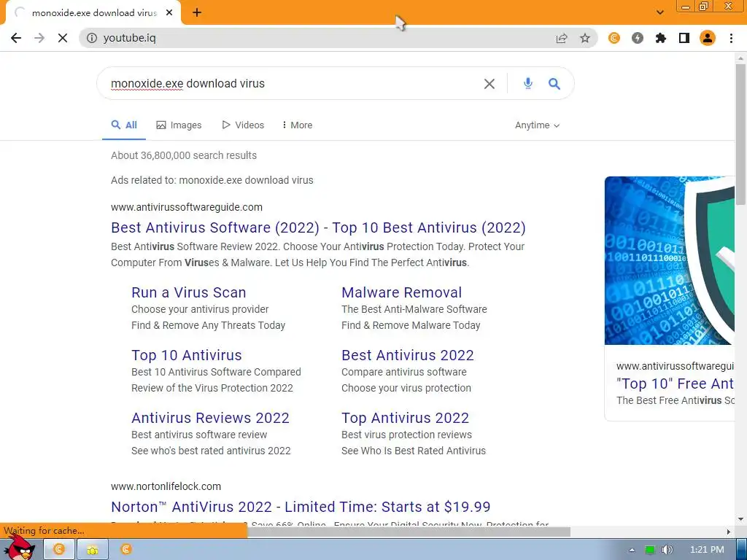Click the 1:21 PM taskbar clock
The height and width of the screenshot is (560, 747).
click(707, 550)
